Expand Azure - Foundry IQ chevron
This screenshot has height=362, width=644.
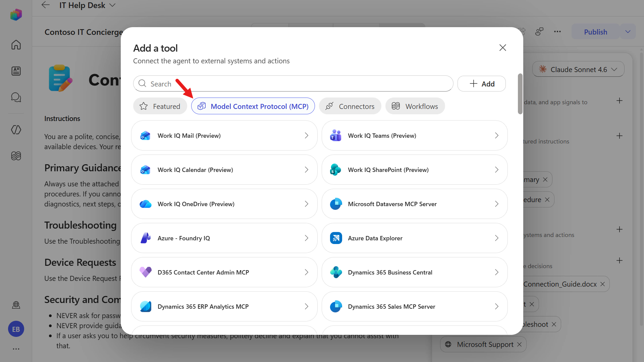click(306, 238)
